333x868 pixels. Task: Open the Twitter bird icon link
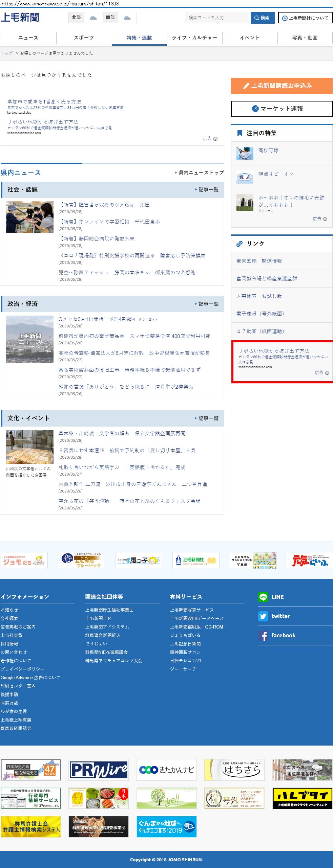[x=263, y=616]
